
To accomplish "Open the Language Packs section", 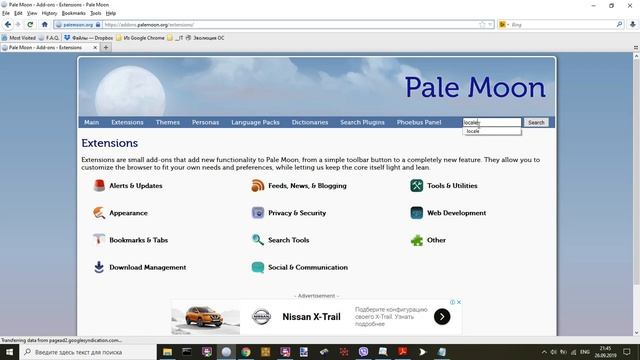I will 255,122.
